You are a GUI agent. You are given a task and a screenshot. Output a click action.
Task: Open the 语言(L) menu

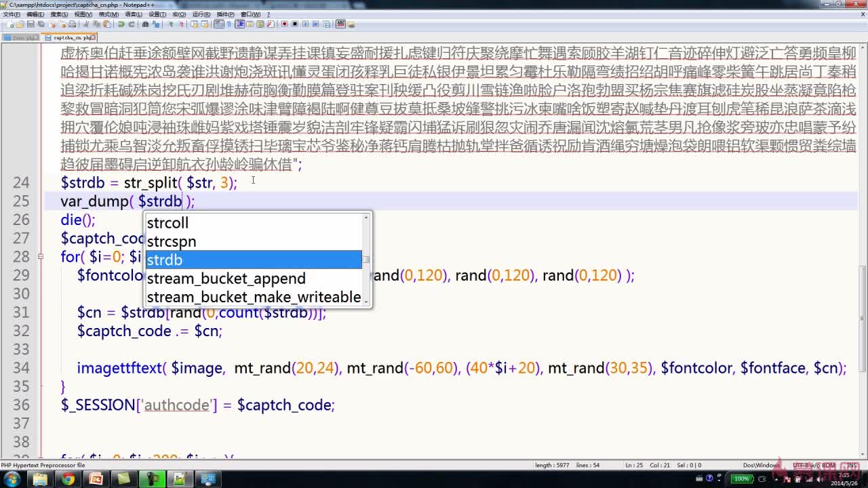[133, 14]
